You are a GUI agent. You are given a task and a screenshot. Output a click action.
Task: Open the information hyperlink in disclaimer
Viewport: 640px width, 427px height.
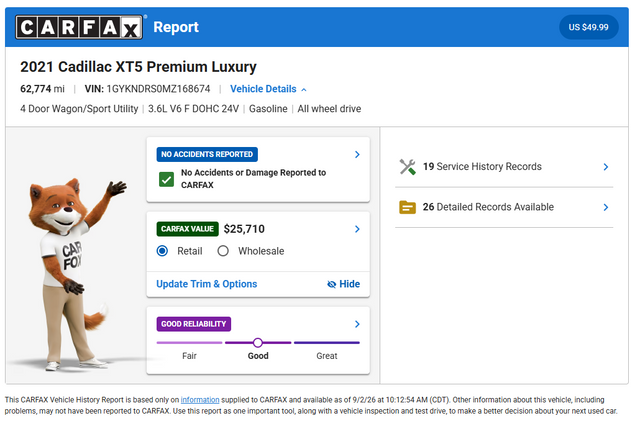200,400
